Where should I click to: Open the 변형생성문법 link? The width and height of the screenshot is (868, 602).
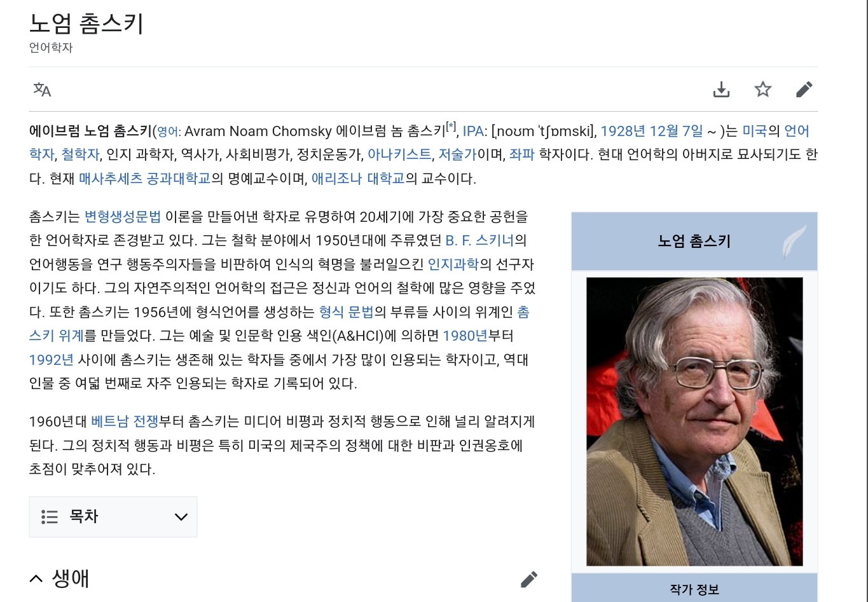(123, 217)
